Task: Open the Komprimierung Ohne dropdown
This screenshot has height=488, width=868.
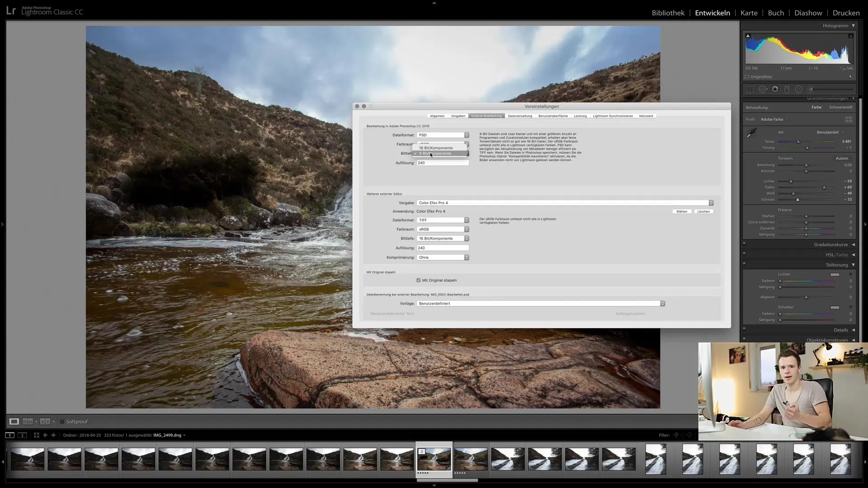Action: click(443, 258)
